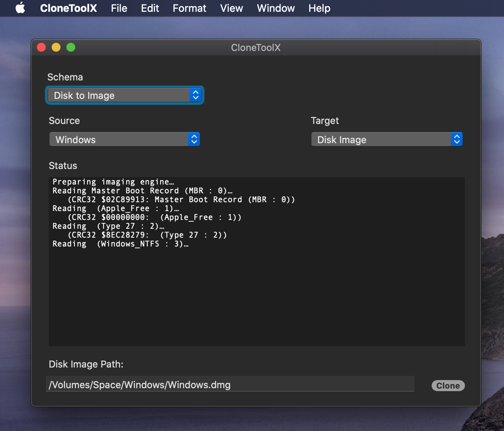Open the File menu

point(119,8)
